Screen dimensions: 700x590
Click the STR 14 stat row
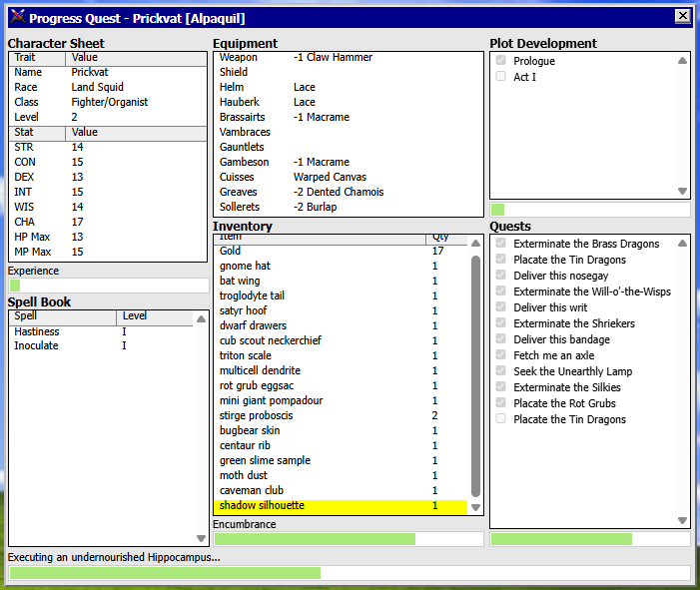108,148
